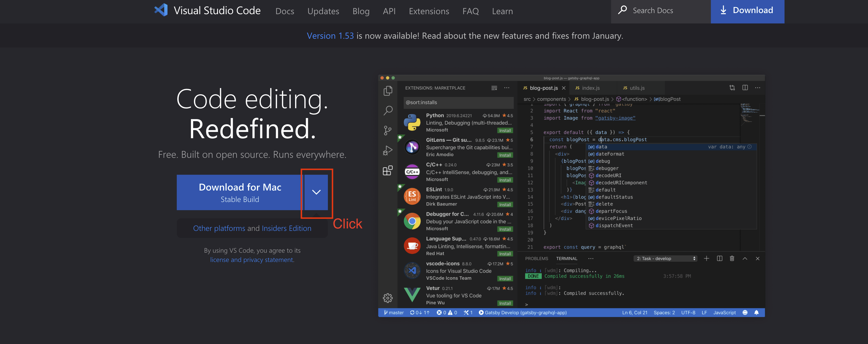
Task: Open the Manage gear icon in activity bar
Action: pyautogui.click(x=388, y=298)
